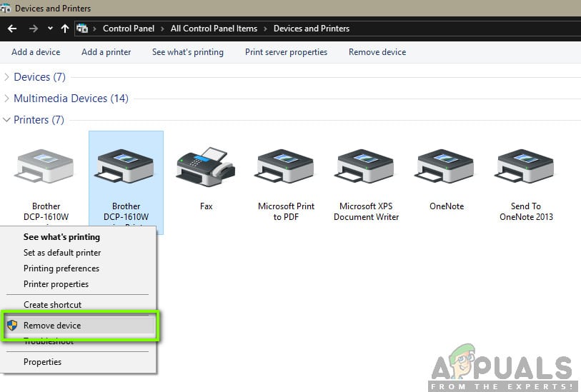Click All Control Panel Items breadcrumb
The width and height of the screenshot is (581, 392).
click(214, 29)
